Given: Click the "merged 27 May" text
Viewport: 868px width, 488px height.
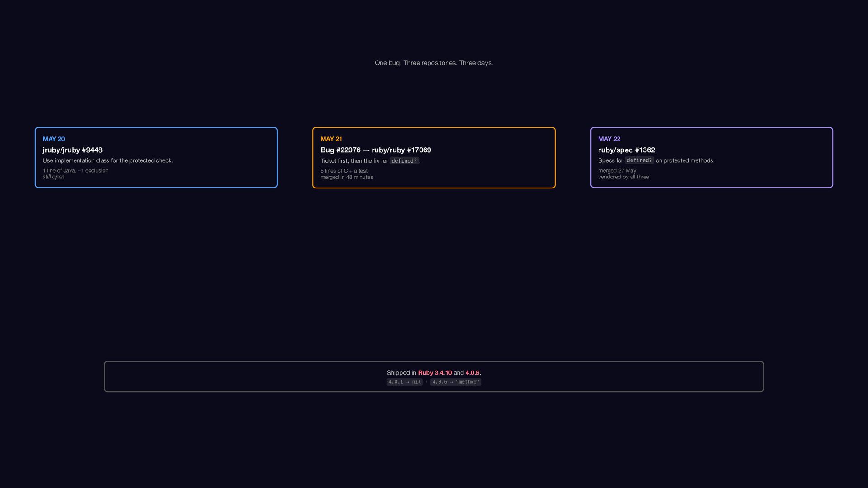Looking at the screenshot, I should pyautogui.click(x=617, y=170).
